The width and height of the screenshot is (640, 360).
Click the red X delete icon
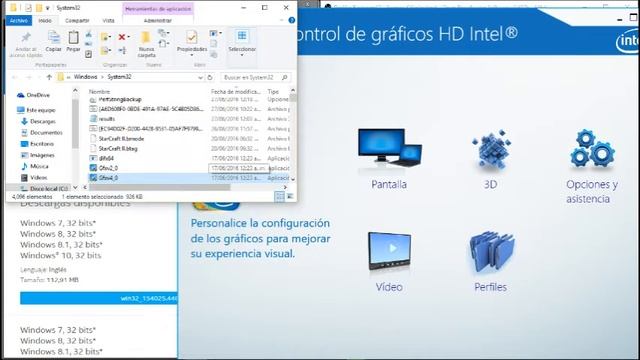tap(122, 37)
